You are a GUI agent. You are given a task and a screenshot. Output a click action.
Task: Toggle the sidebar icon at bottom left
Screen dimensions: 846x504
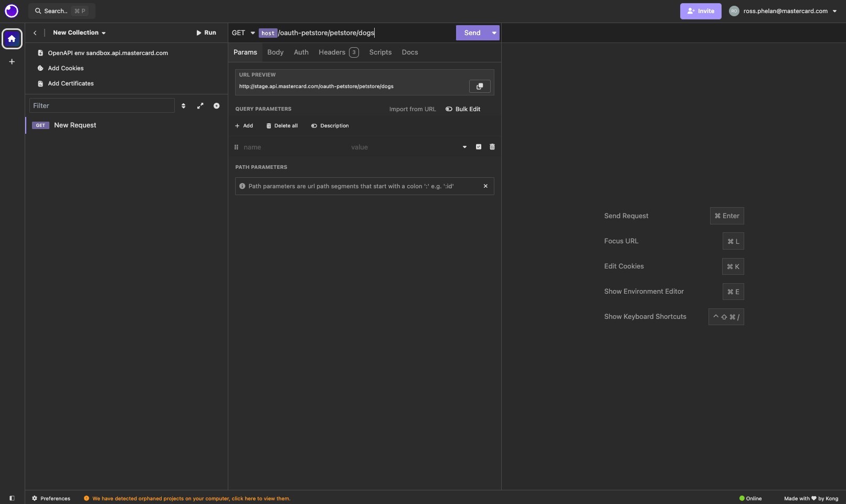point(12,498)
